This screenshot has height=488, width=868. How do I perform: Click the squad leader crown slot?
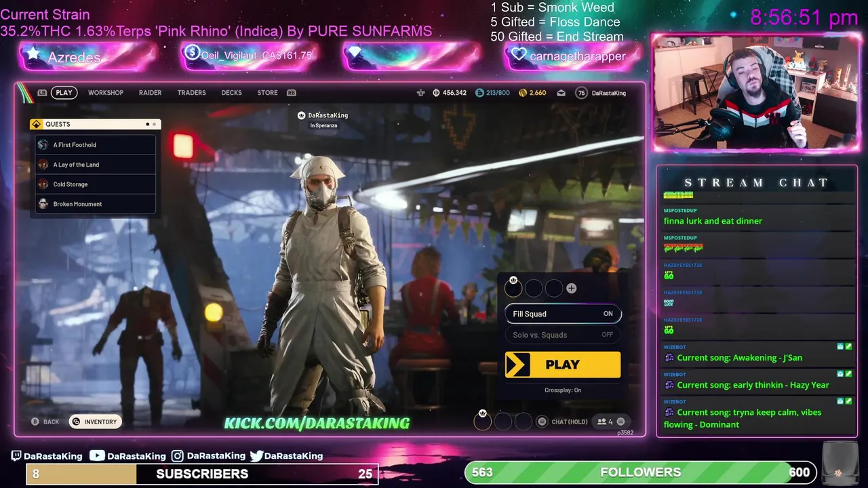point(513,287)
